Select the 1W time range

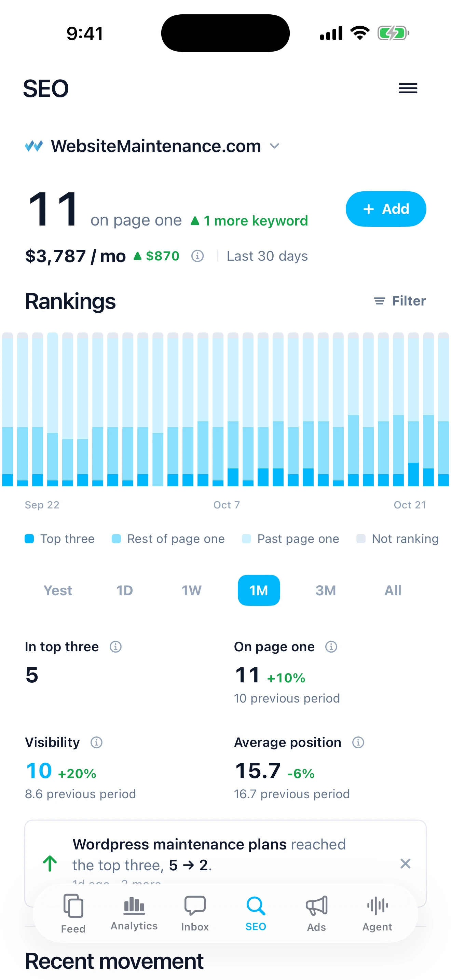click(191, 590)
